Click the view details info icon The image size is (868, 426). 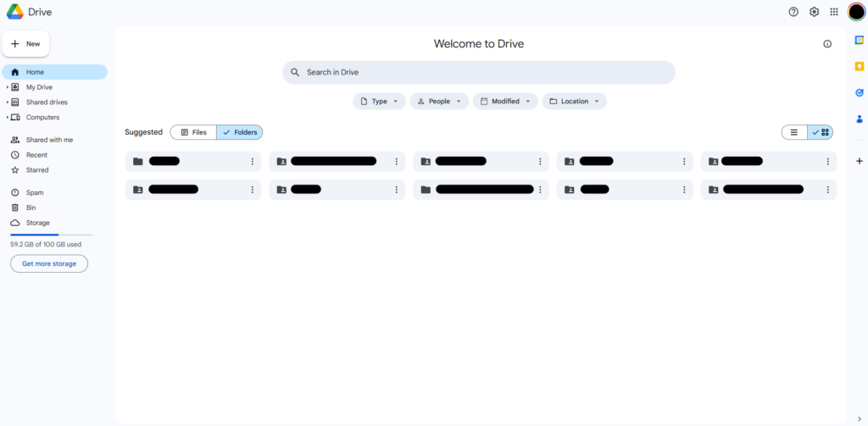click(x=827, y=44)
